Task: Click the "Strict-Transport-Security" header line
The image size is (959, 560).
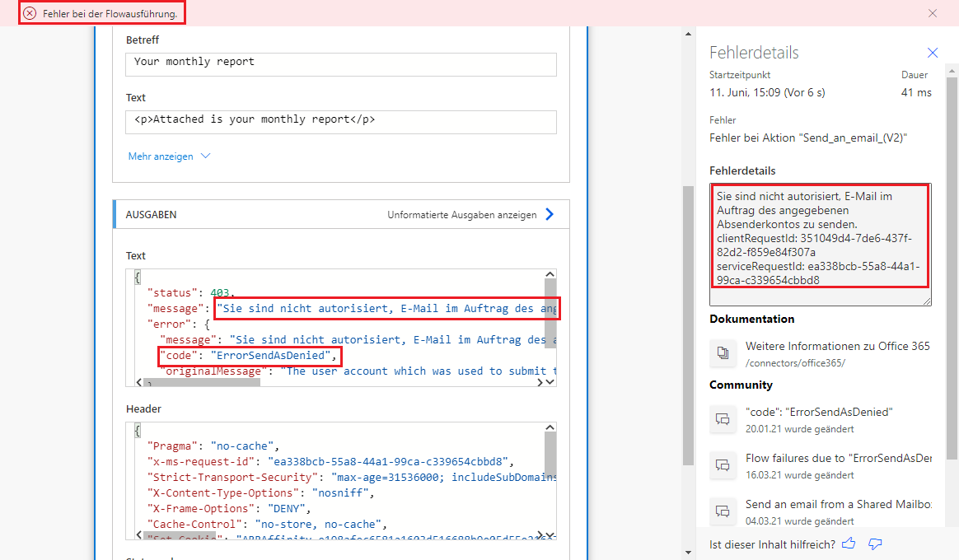Action: [x=352, y=478]
